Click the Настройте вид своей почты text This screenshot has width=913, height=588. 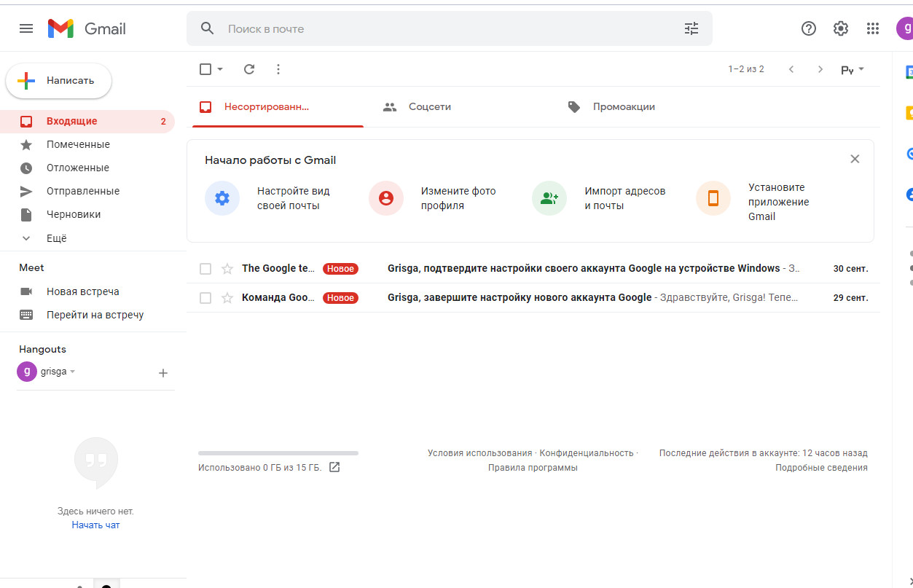pos(294,198)
